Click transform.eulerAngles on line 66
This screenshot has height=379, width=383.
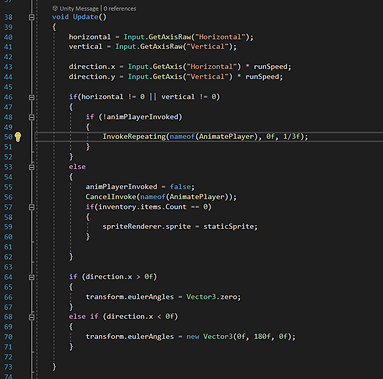click(x=130, y=297)
